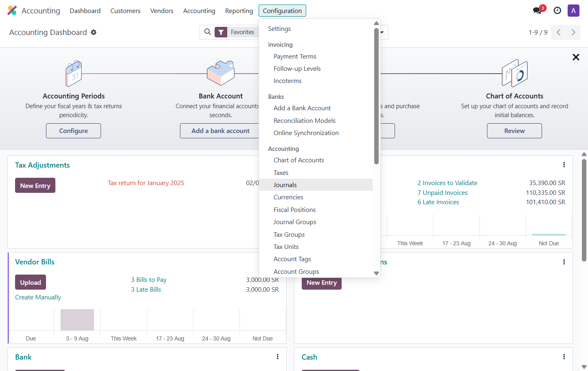Open the Miscellaneous Operations card three-dot menu
This screenshot has height=371, width=588.
click(564, 262)
